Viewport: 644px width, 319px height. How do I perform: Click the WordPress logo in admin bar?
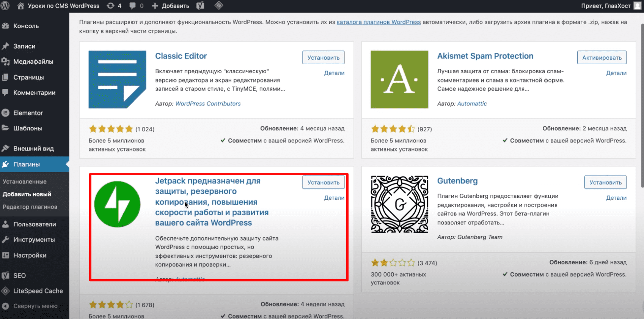click(x=5, y=6)
